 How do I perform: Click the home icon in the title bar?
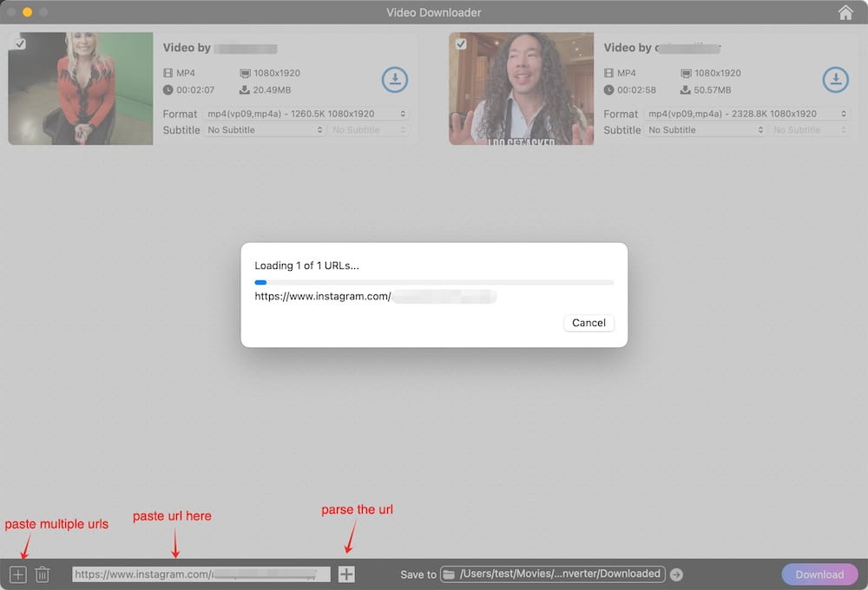tap(845, 12)
